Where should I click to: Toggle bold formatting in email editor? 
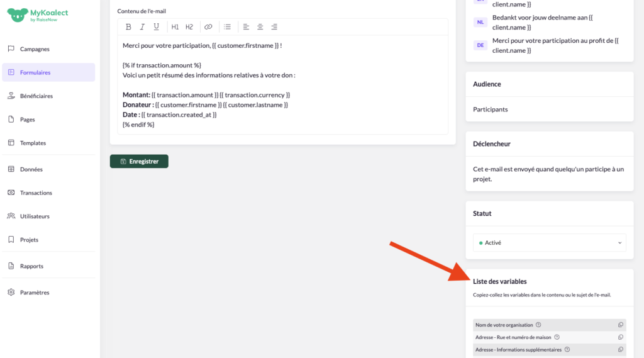[x=128, y=27]
